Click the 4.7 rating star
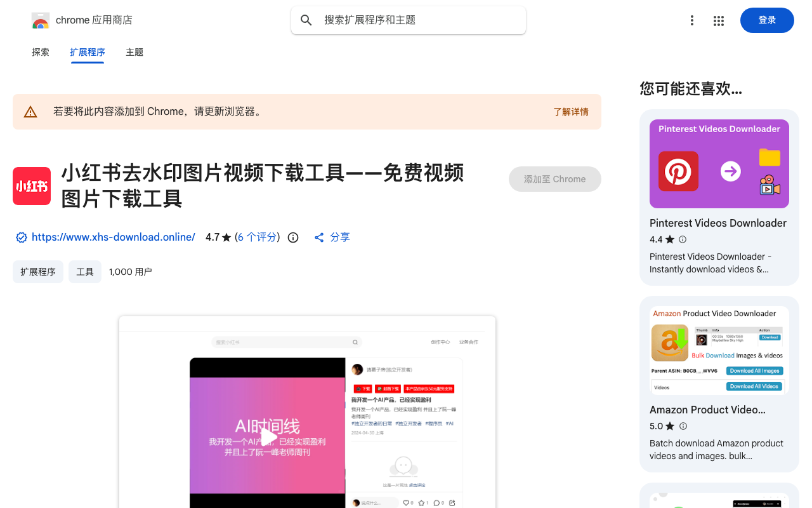Screen dimensions: 812x508 pyautogui.click(x=226, y=237)
